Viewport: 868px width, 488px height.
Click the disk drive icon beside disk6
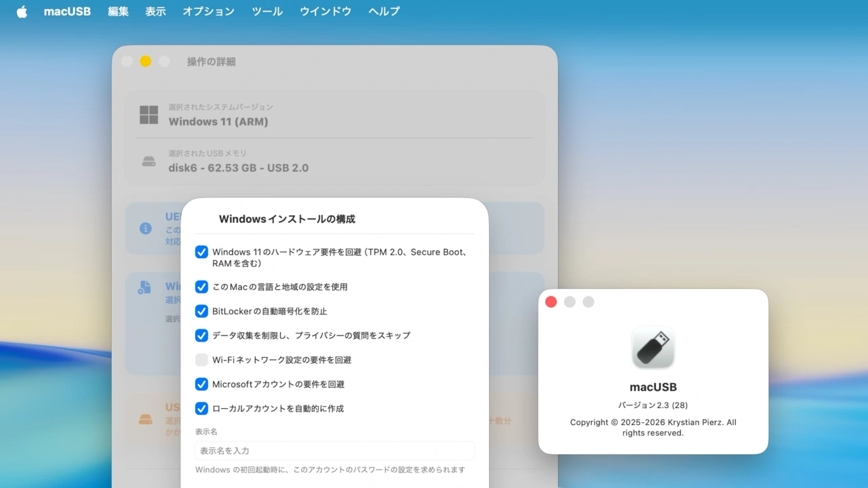pos(149,161)
